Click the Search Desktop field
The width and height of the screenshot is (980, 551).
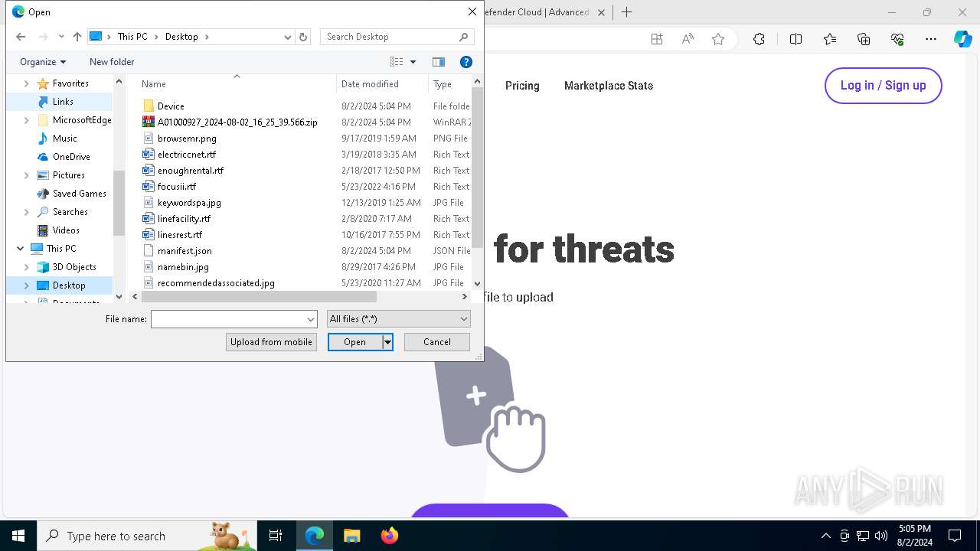397,37
